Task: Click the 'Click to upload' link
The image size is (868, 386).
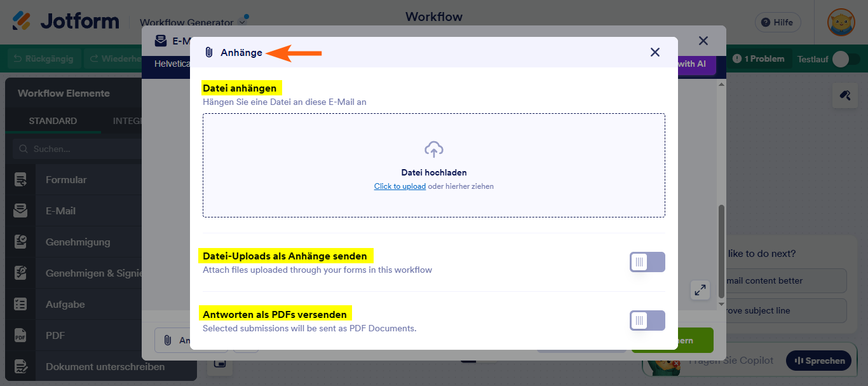Action: point(400,186)
